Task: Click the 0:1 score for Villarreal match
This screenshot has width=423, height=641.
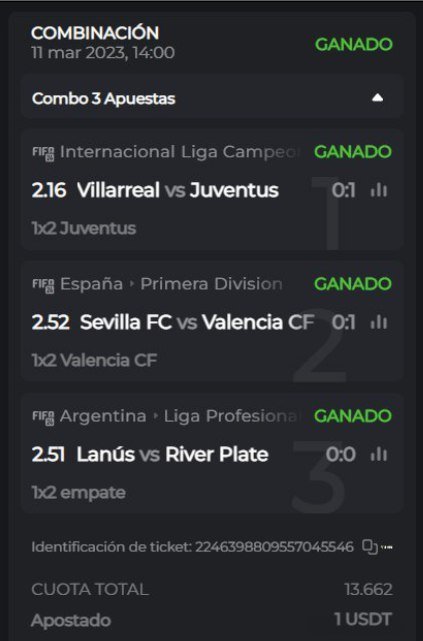Action: (x=343, y=191)
